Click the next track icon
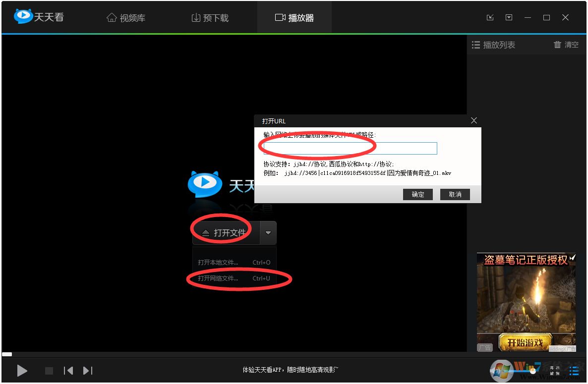Screen dimensions: 588x384 (88, 370)
